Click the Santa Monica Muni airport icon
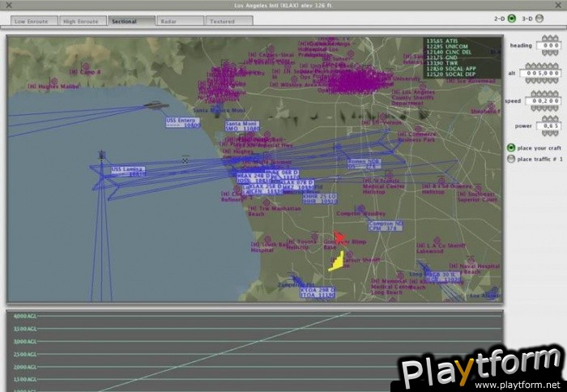 (x=219, y=109)
